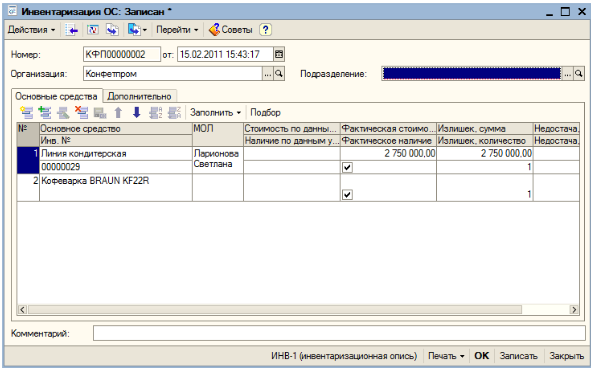The width and height of the screenshot is (591, 370).
Task: Open the Печать dropdown at the bottom
Action: click(446, 356)
